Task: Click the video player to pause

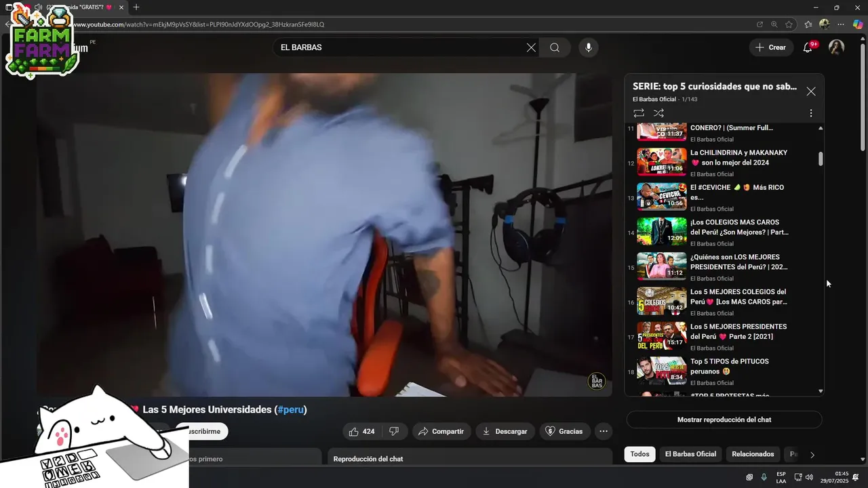Action: (324, 235)
